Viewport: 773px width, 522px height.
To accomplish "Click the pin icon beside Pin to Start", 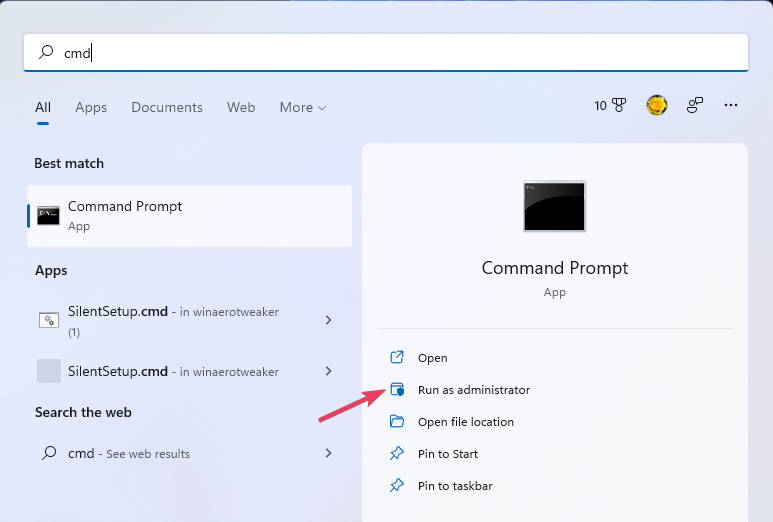I will click(x=397, y=453).
